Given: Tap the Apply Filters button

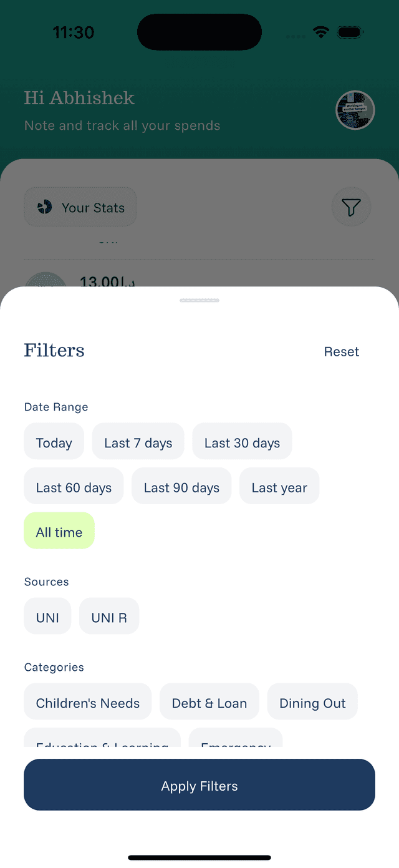Looking at the screenshot, I should point(199,785).
